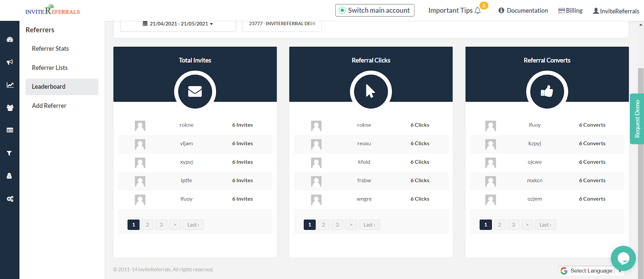Click next page arrow in Referral Clicks
Viewport: 644px width, 279px height.
point(351,225)
